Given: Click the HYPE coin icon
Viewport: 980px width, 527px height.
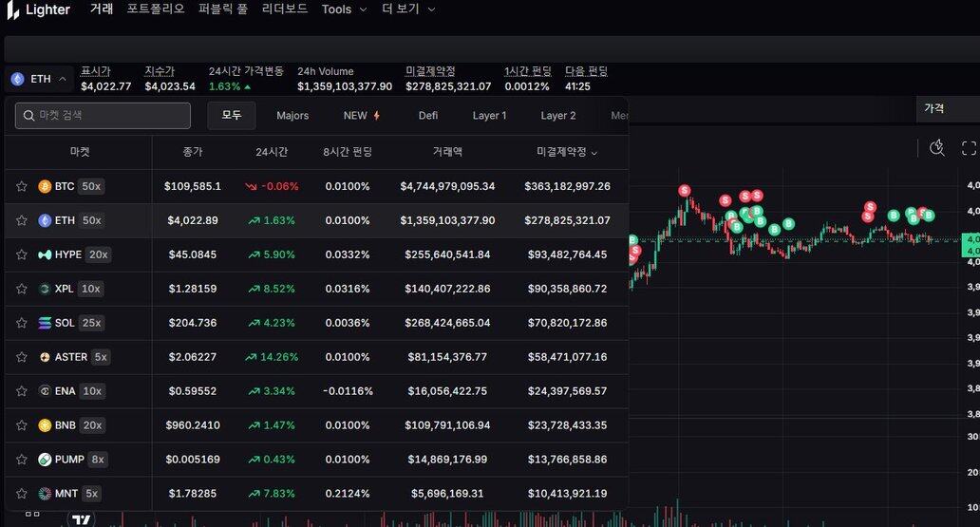Looking at the screenshot, I should coord(45,254).
